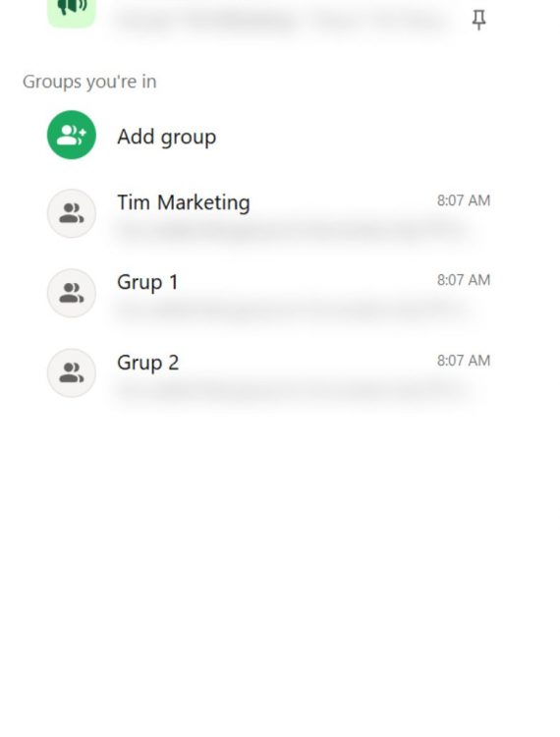This screenshot has height=737, width=560.
Task: Click the empty area below Grup 2
Action: pos(280,564)
